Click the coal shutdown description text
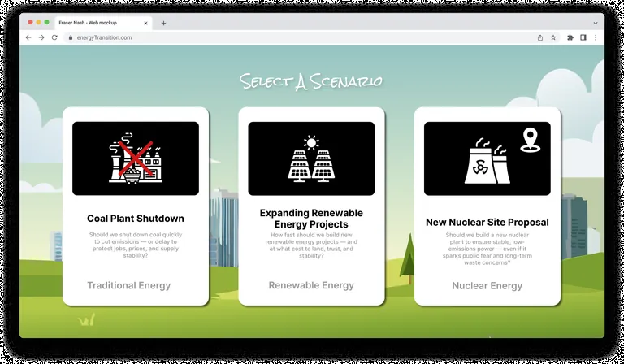 click(x=136, y=245)
